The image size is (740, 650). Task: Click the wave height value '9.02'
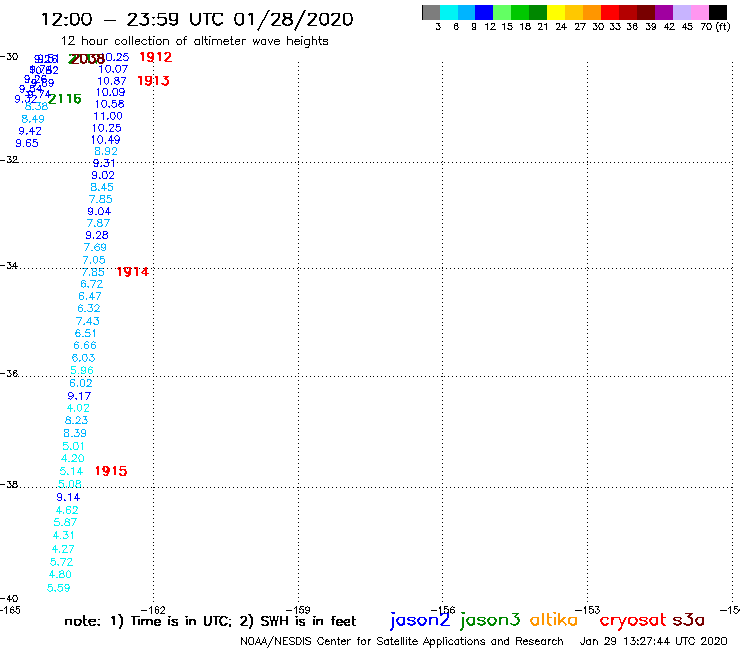103,175
